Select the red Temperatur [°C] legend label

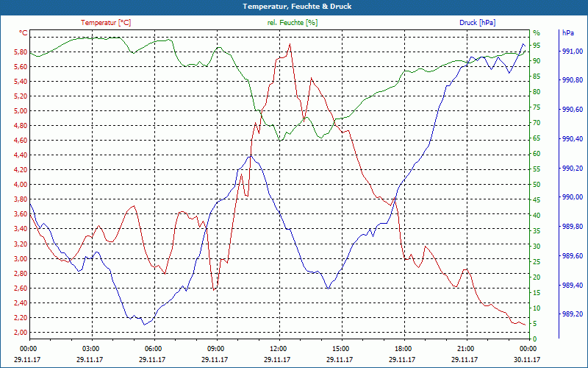(106, 23)
